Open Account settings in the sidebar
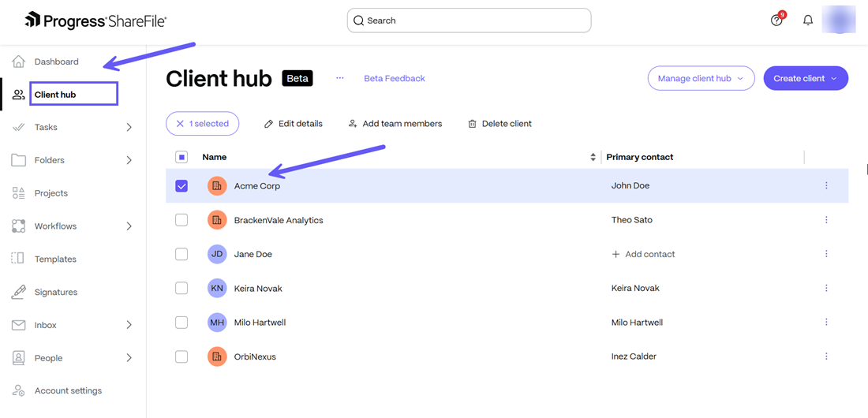Viewport: 868px width, 418px height. (x=68, y=390)
